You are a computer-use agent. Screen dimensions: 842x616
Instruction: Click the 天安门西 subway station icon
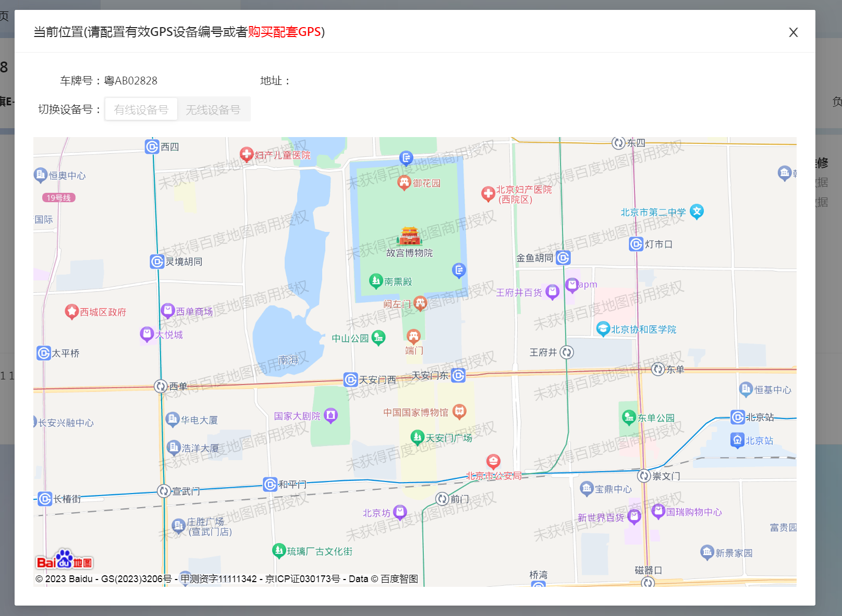(x=350, y=379)
